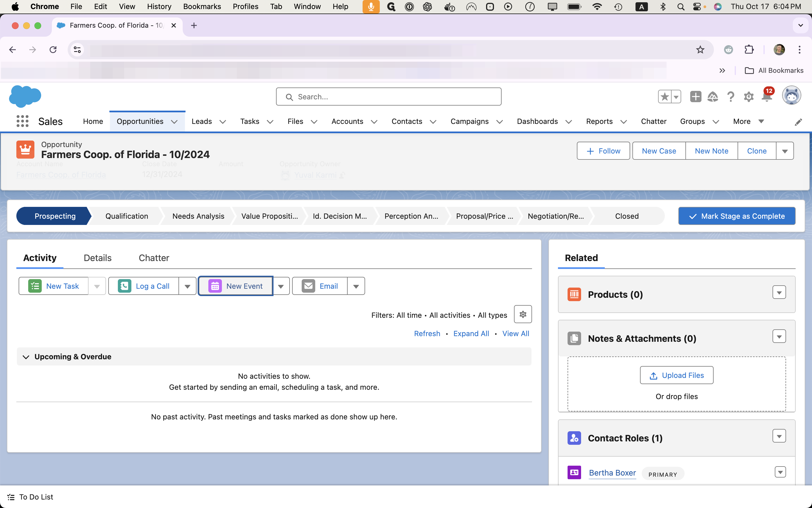Image resolution: width=812 pixels, height=508 pixels.
Task: Open the Reports nav tab
Action: click(x=599, y=121)
